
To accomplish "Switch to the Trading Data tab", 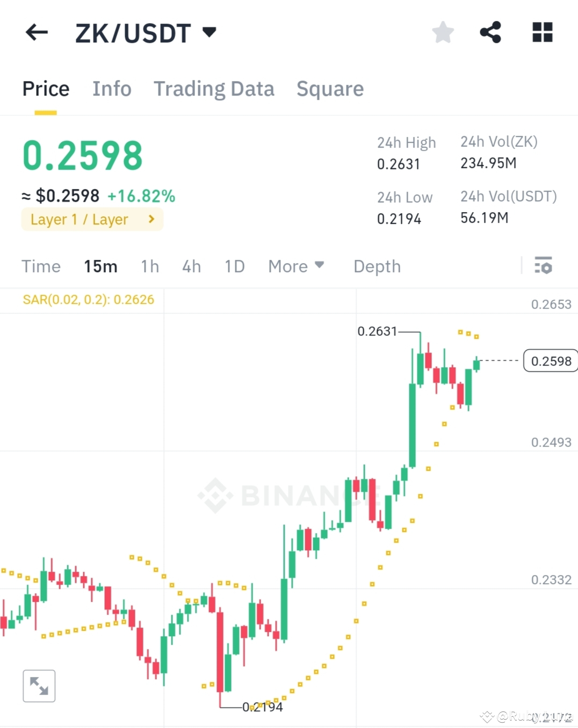I will [214, 89].
